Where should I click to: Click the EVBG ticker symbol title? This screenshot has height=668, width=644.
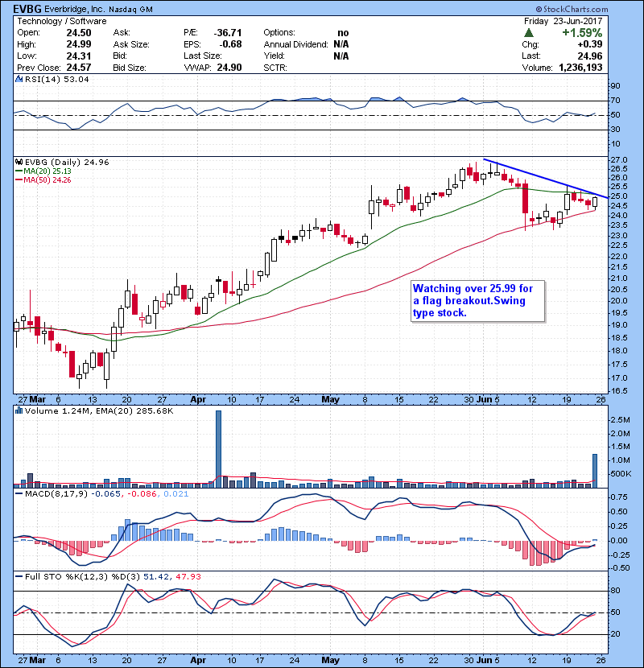[27, 9]
